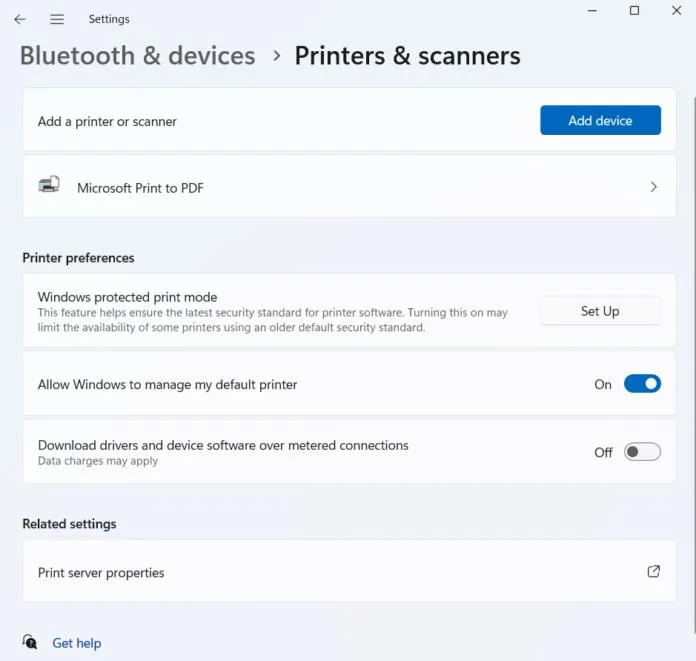Expand Microsoft Print to PDF chevron
Viewport: 696px width, 661px height.
(653, 187)
